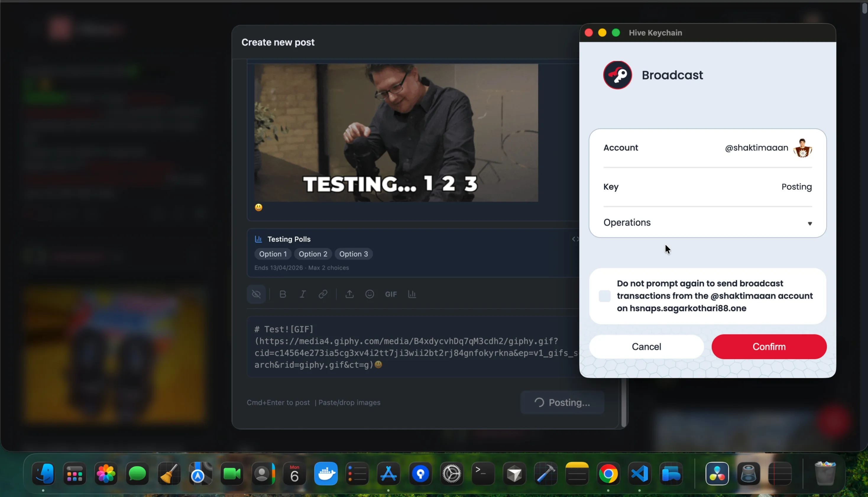Click the code brackets icon on poll
Screen dimensions: 868x497
575,239
